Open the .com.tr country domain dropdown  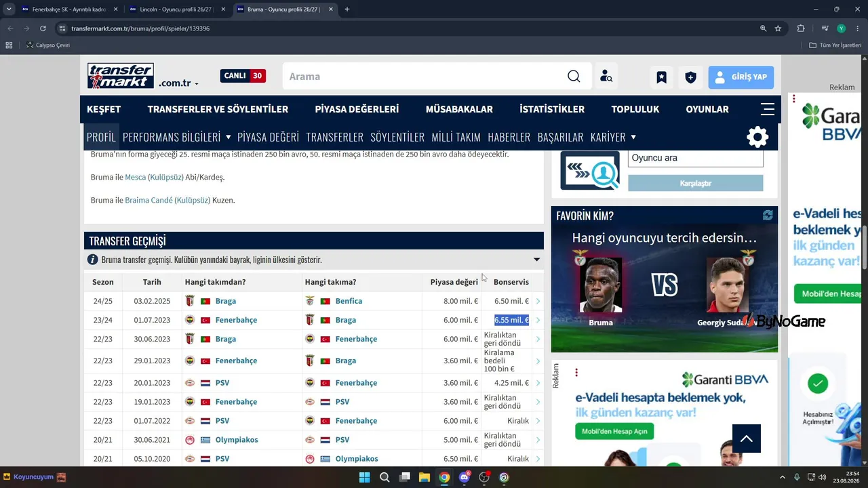pos(178,83)
